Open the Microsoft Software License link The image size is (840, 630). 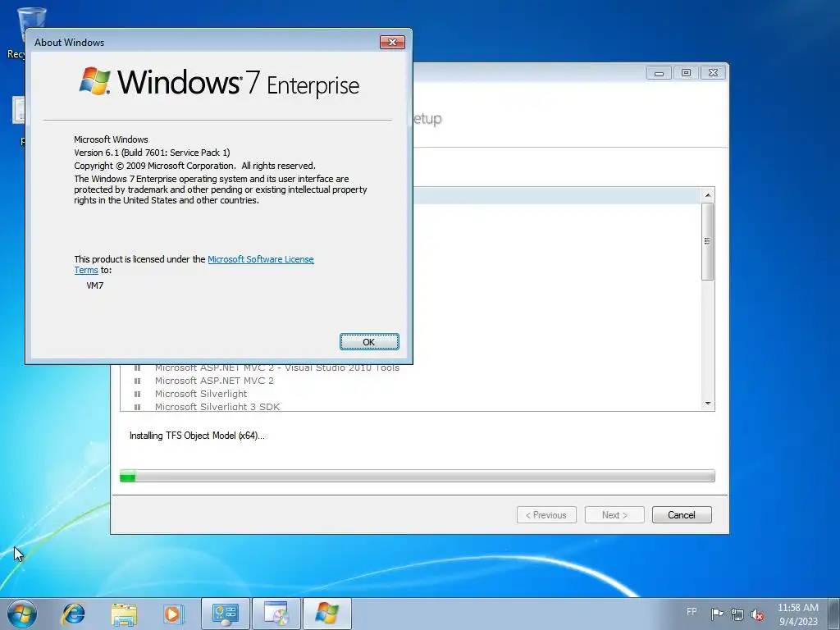260,259
